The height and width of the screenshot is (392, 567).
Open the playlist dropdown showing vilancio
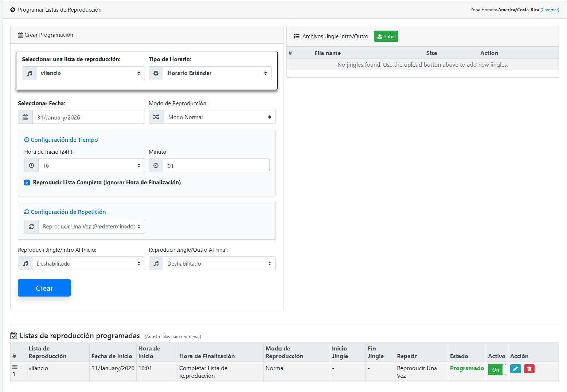click(x=90, y=73)
